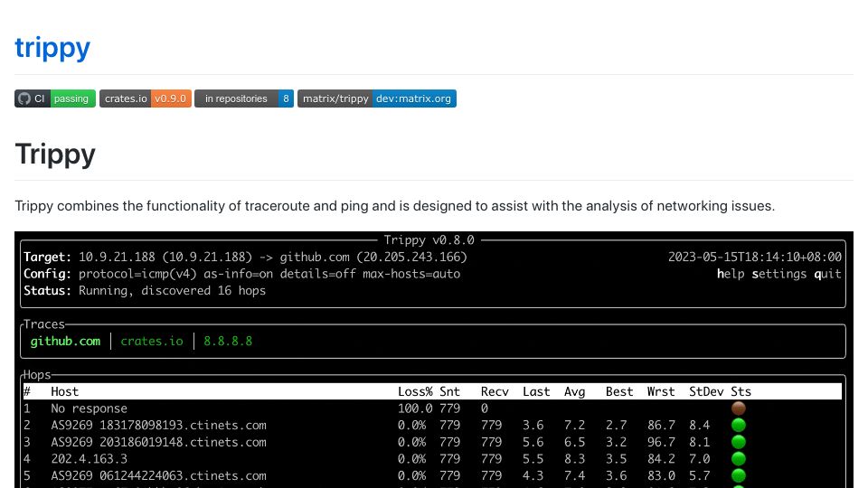Image resolution: width=868 pixels, height=488 pixels.
Task: Click settings in the terminal header
Action: pyautogui.click(x=779, y=274)
